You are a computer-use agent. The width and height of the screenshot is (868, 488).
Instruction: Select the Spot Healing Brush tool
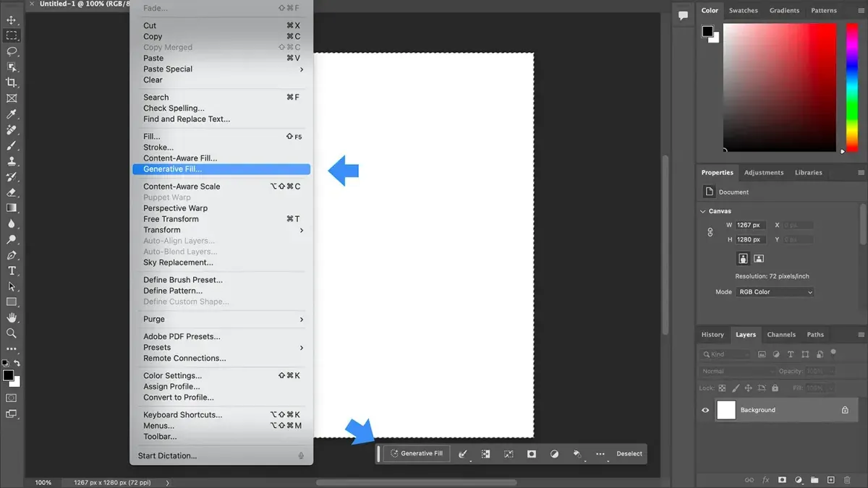[x=12, y=130]
